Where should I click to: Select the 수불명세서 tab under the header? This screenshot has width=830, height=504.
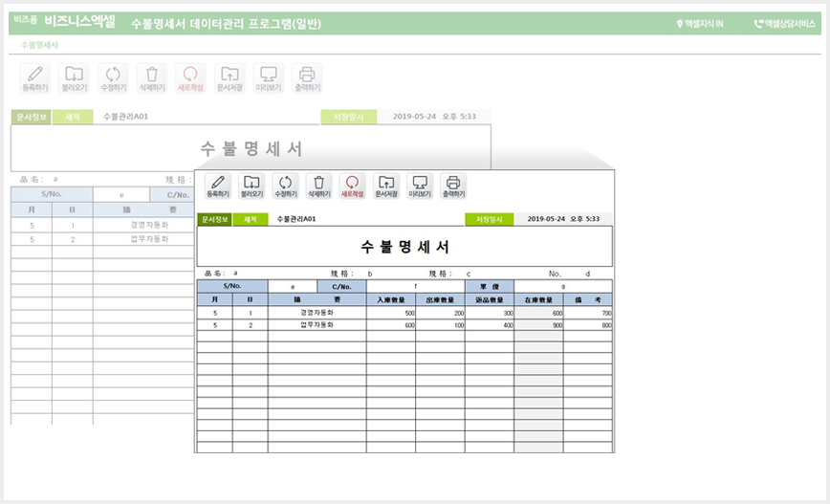[40, 45]
